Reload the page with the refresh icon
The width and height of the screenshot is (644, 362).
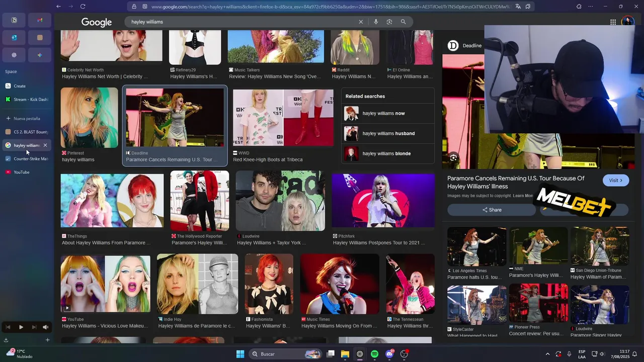pos(83,7)
